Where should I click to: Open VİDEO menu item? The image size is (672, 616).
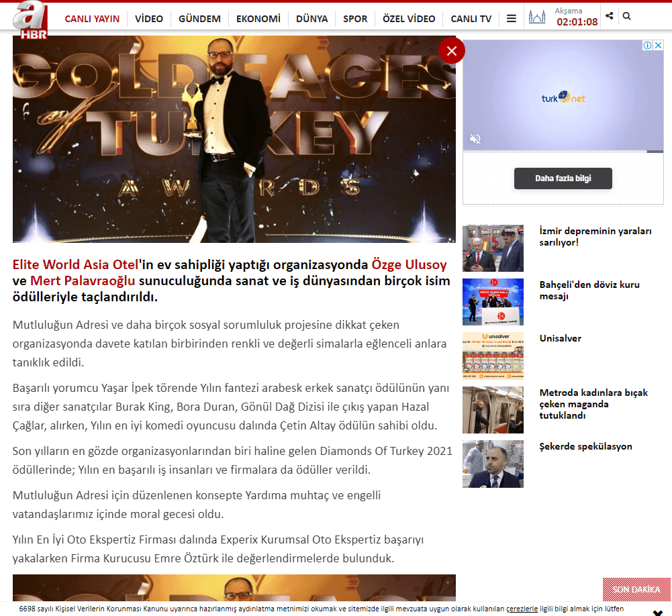click(149, 19)
